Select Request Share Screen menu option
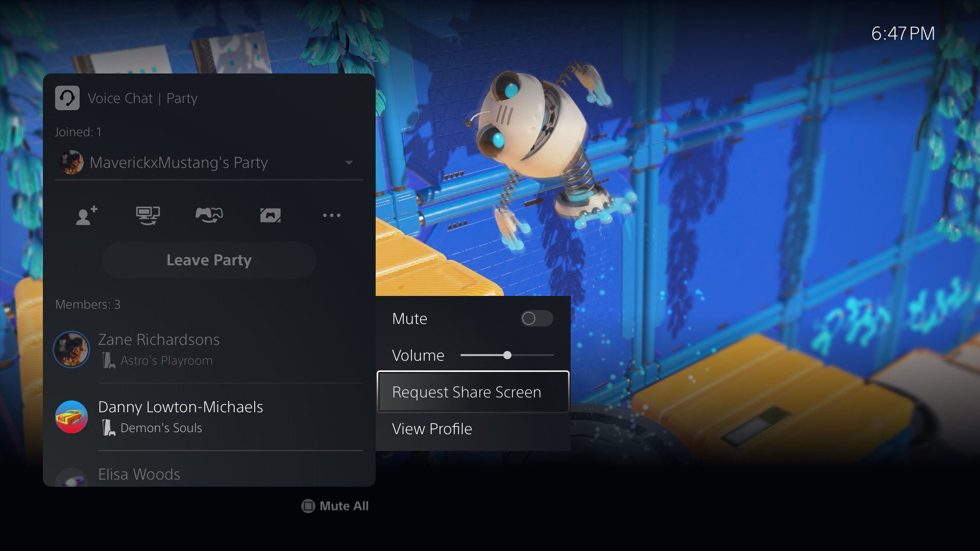This screenshot has height=551, width=980. (x=467, y=391)
